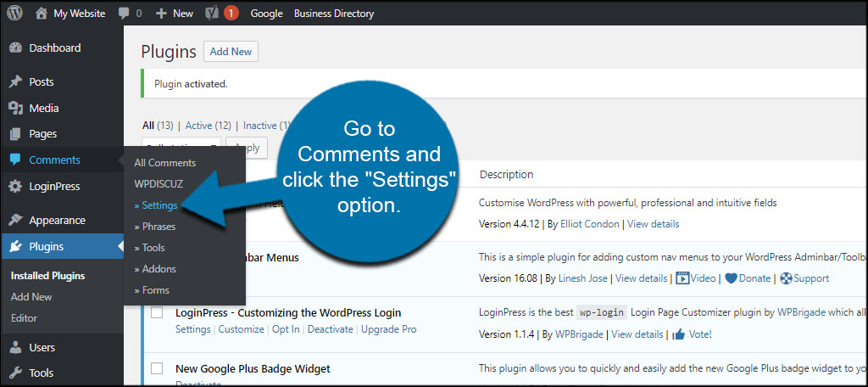Click the Media icon in sidebar
Viewport: 868px width, 387px height.
[15, 108]
